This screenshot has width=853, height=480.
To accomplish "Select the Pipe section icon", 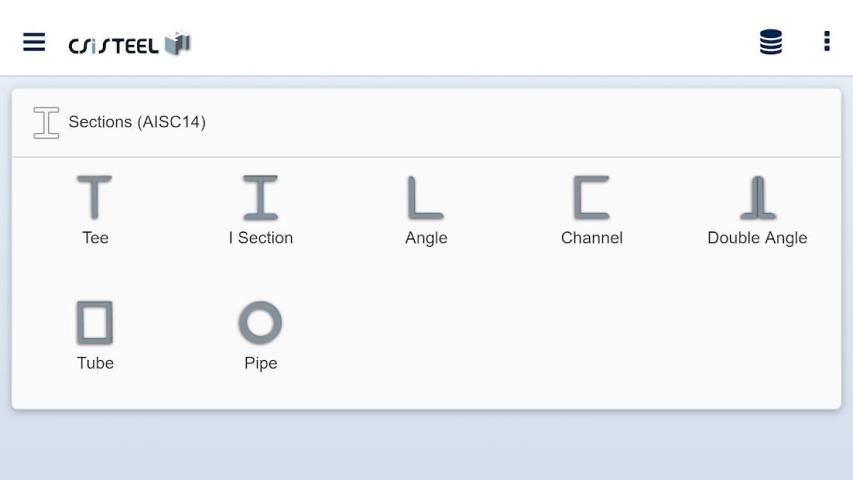I will point(260,322).
